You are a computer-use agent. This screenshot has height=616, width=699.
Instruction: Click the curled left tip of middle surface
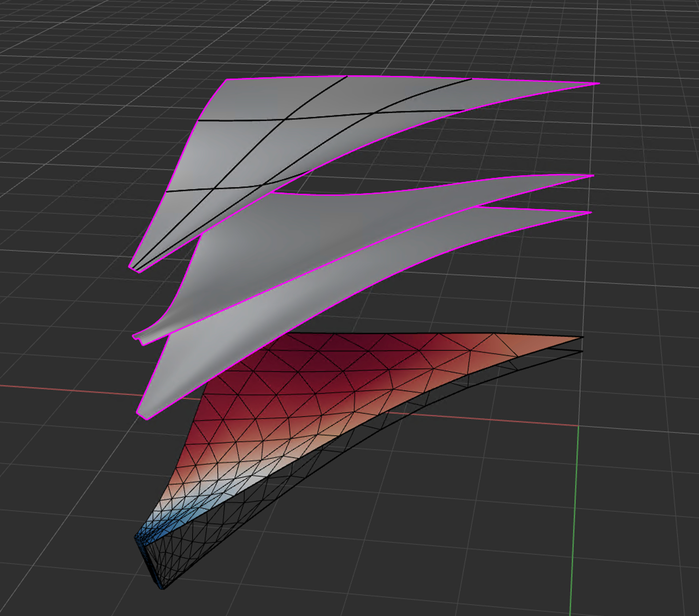pos(138,337)
